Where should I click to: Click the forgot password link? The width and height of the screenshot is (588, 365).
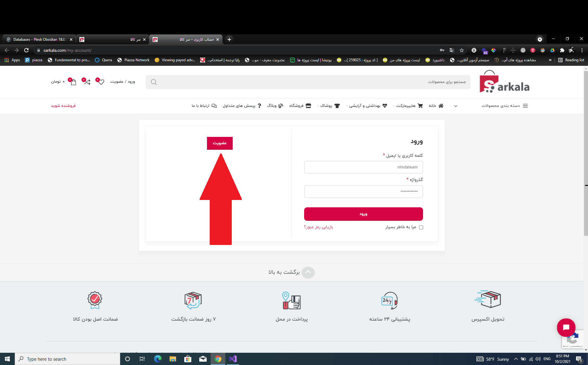coord(319,227)
